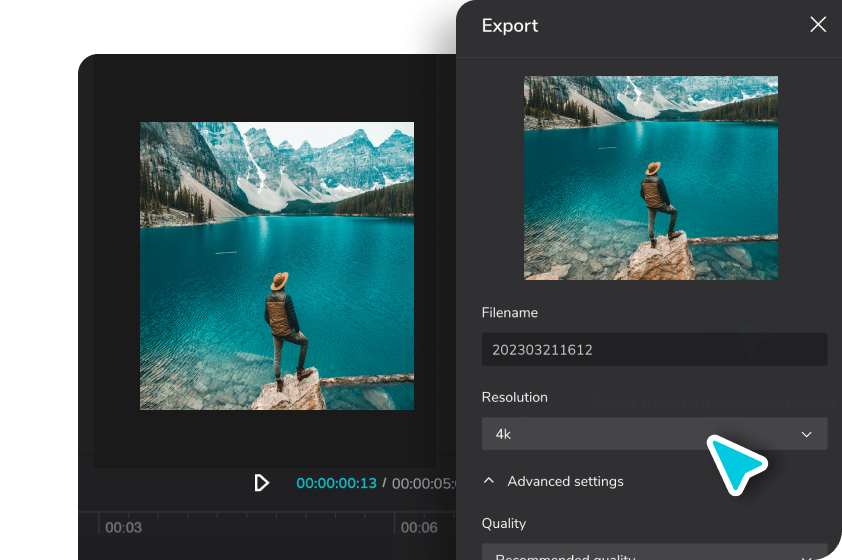Click the Filename label
The width and height of the screenshot is (842, 560).
click(x=510, y=312)
